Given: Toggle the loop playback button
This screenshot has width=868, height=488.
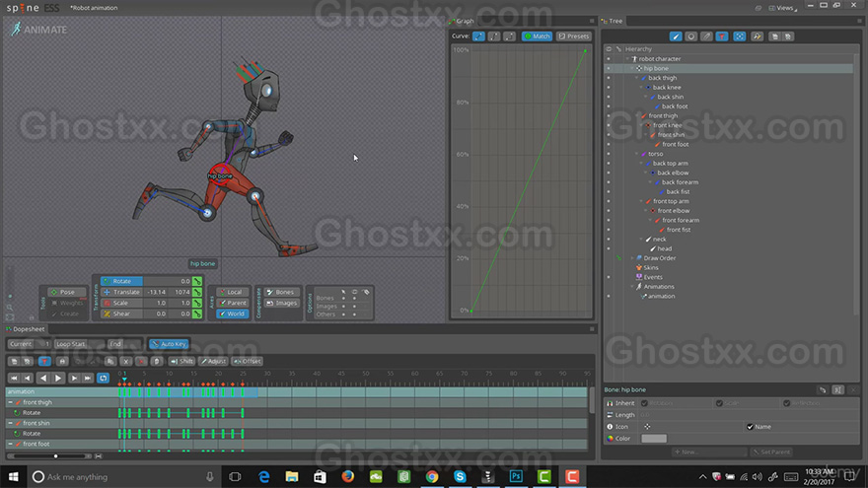Looking at the screenshot, I should (103, 378).
